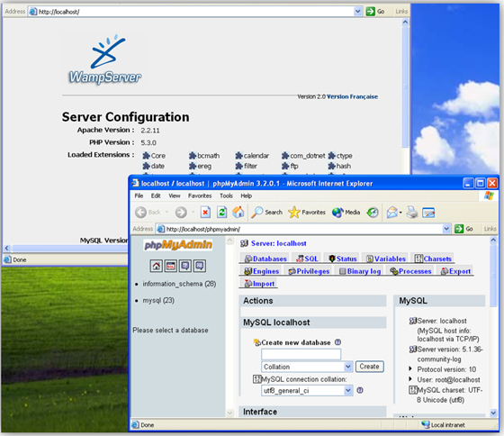Open the Tools menu

coord(226,195)
